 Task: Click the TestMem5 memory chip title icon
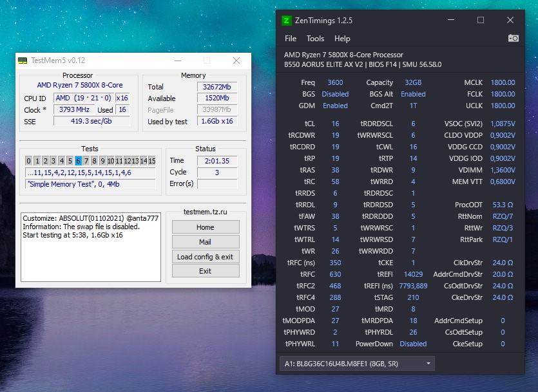(23, 61)
